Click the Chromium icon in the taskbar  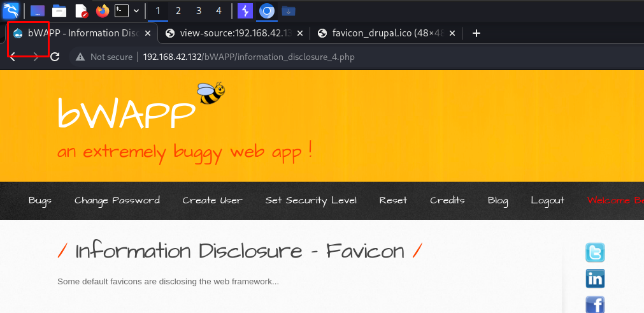[267, 11]
